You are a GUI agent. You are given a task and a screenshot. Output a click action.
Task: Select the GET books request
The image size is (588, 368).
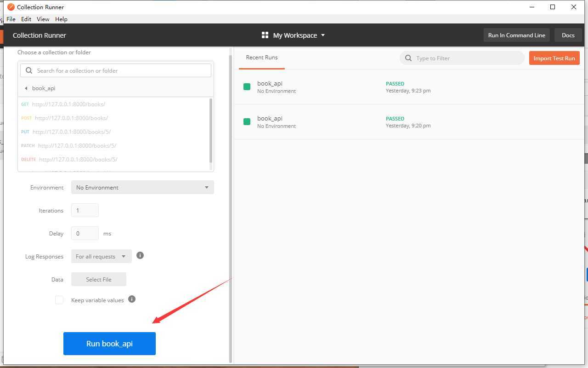point(113,104)
